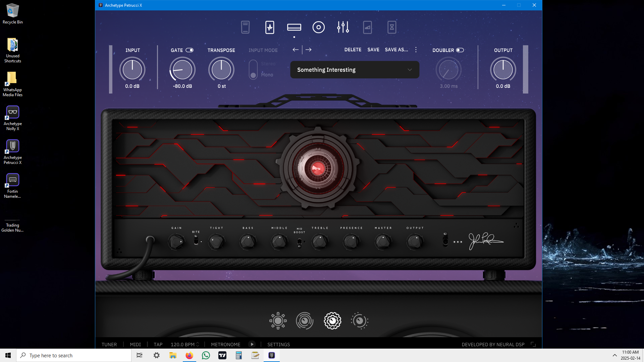Flip the amp power switch near signature
Screen dimensions: 644x362
tap(445, 239)
